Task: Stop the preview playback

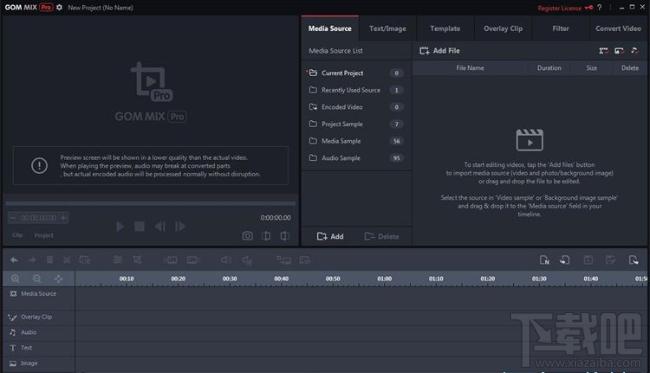Action: coord(140,226)
